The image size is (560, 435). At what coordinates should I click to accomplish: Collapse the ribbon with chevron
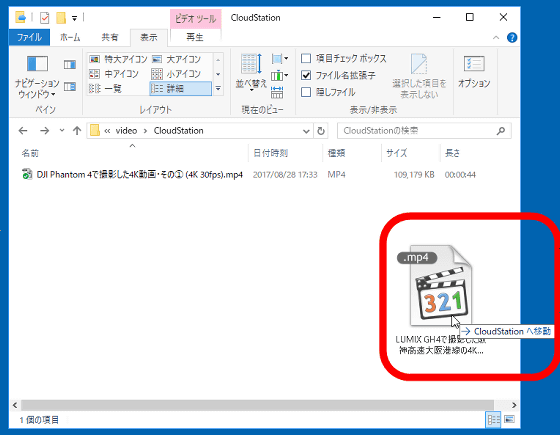(x=496, y=38)
